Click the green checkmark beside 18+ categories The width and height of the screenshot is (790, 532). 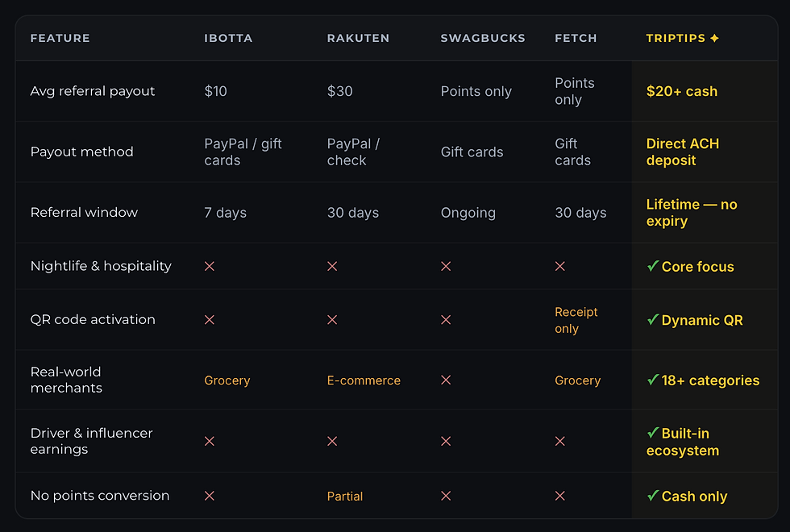[x=653, y=380]
